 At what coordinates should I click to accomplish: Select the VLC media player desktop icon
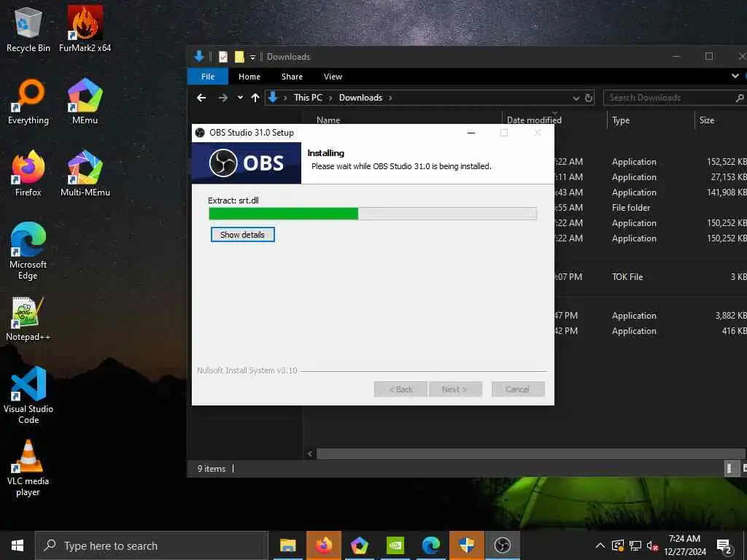pyautogui.click(x=28, y=469)
